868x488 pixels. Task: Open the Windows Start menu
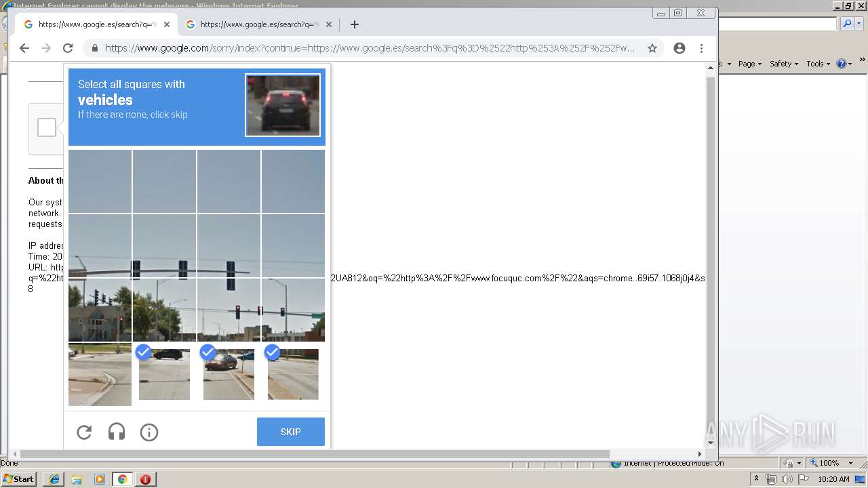tap(19, 479)
